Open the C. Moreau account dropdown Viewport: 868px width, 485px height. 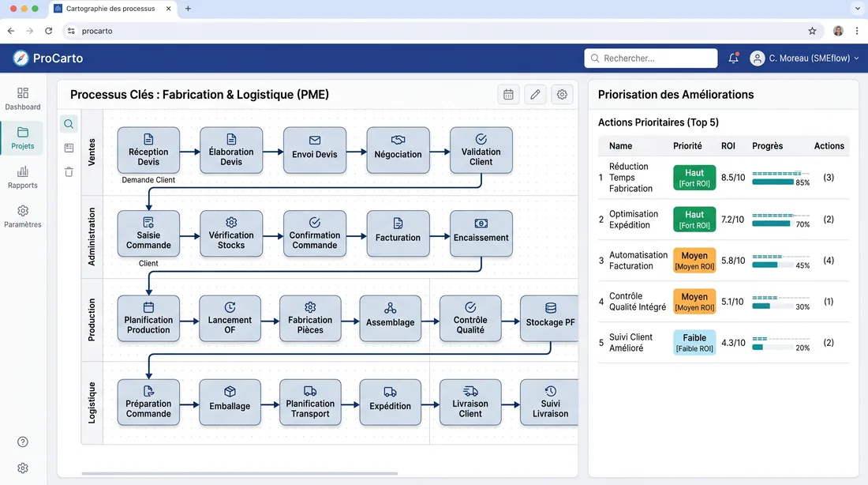804,58
